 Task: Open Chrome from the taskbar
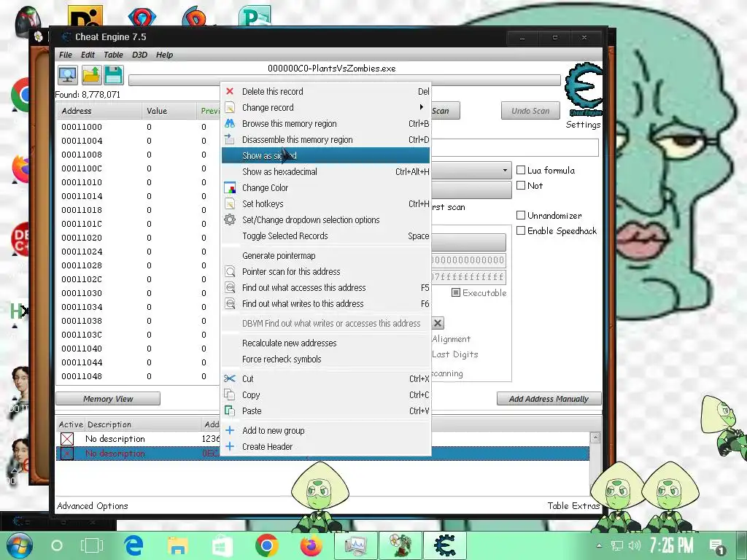click(x=267, y=545)
